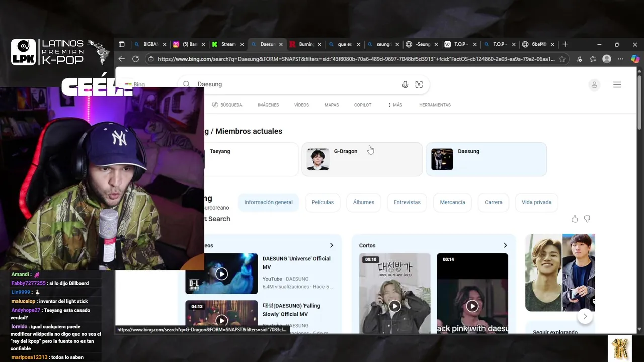Viewport: 644px width, 362px height.
Task: Select the Mercancía chip
Action: coord(452,202)
